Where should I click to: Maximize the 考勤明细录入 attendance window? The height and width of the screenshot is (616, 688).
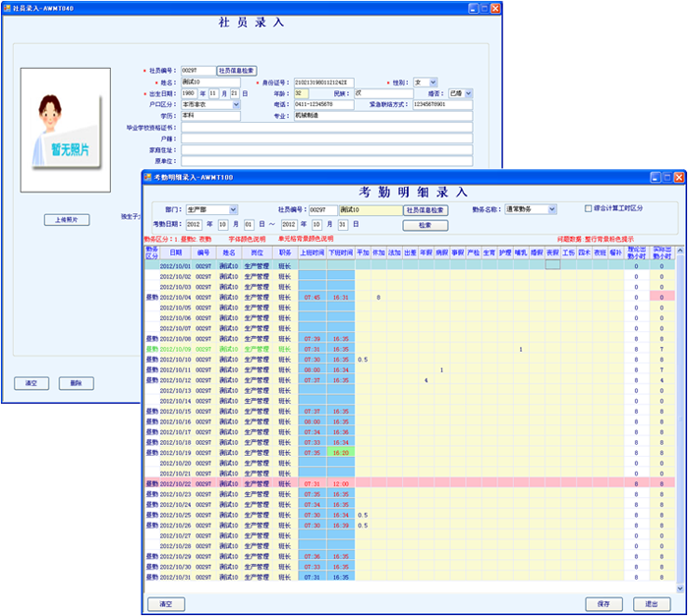point(665,177)
